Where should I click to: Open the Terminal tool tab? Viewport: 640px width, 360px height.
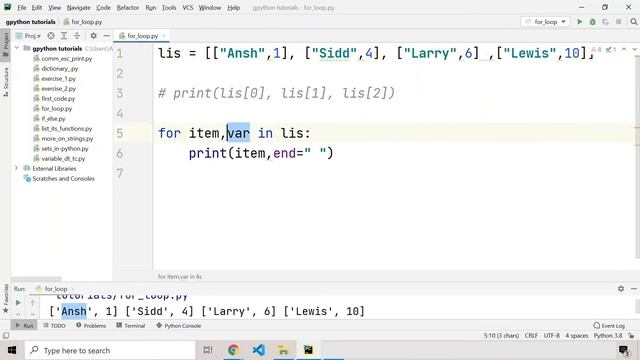tap(131, 325)
